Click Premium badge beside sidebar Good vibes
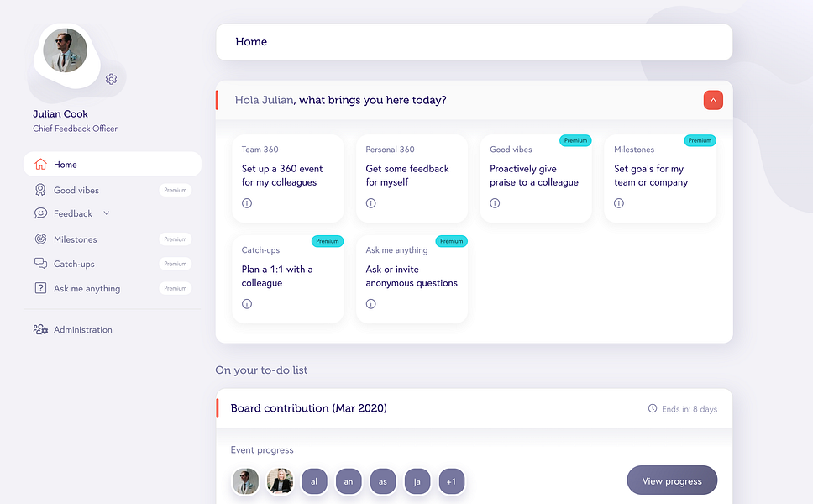 (176, 191)
